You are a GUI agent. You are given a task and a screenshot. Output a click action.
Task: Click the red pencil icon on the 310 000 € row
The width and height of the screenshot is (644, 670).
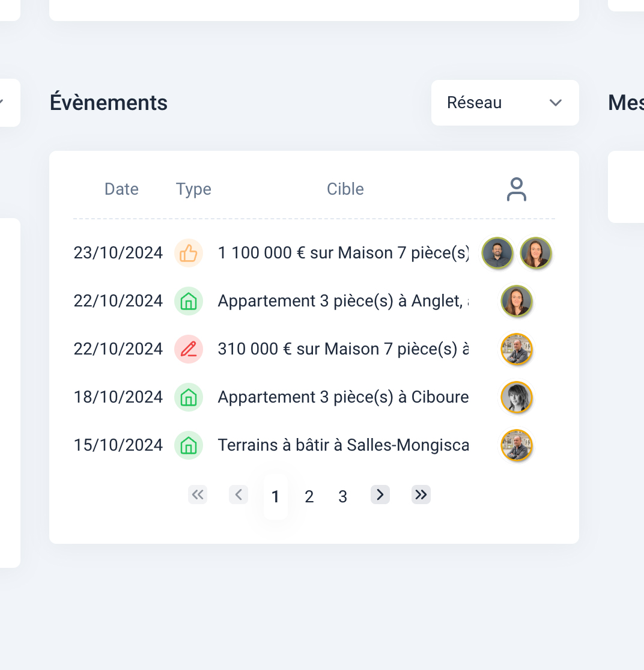(189, 349)
